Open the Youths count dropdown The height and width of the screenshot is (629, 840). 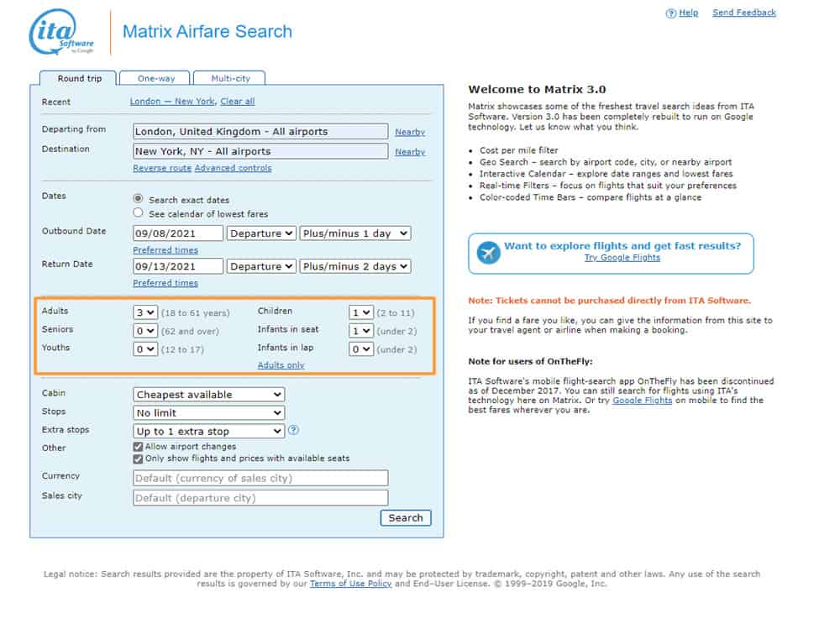(x=145, y=349)
